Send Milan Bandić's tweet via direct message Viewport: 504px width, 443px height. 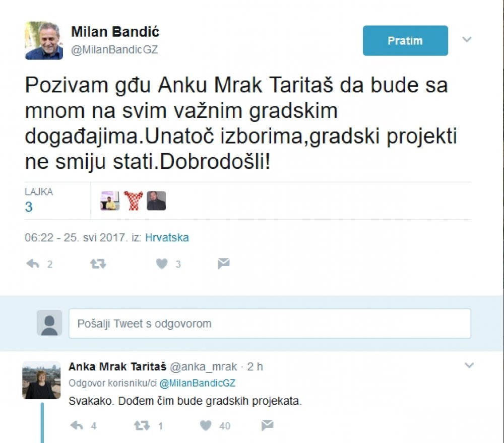tap(223, 264)
